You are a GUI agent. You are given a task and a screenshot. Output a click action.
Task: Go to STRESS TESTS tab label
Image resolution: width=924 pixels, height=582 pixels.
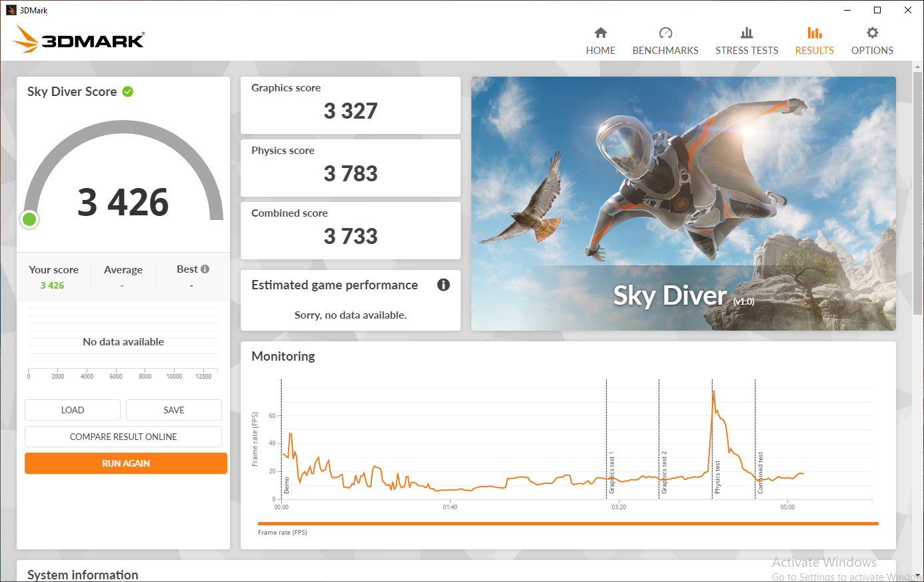click(747, 51)
